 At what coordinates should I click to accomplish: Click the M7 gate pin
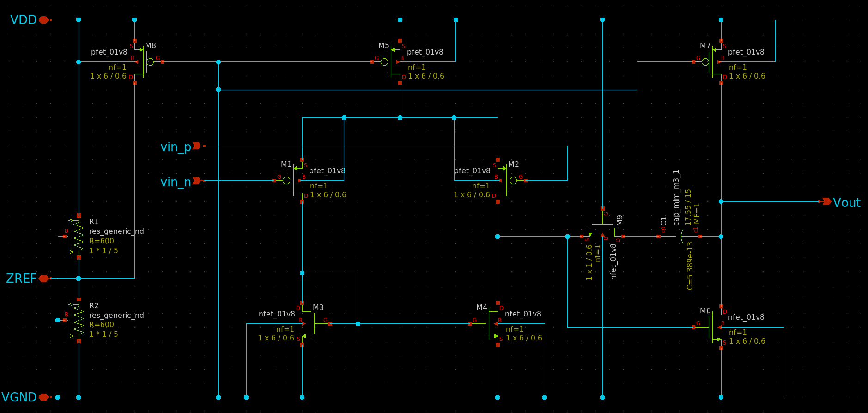(693, 62)
